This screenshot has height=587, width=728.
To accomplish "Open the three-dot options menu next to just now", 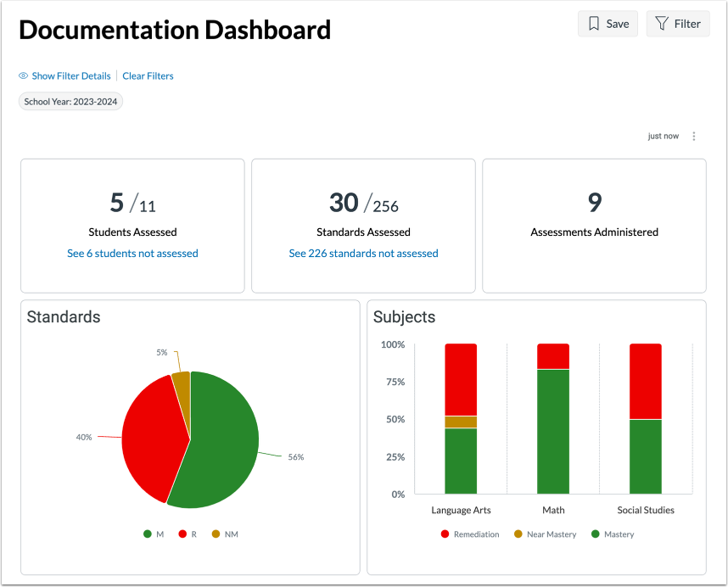I will (x=694, y=136).
